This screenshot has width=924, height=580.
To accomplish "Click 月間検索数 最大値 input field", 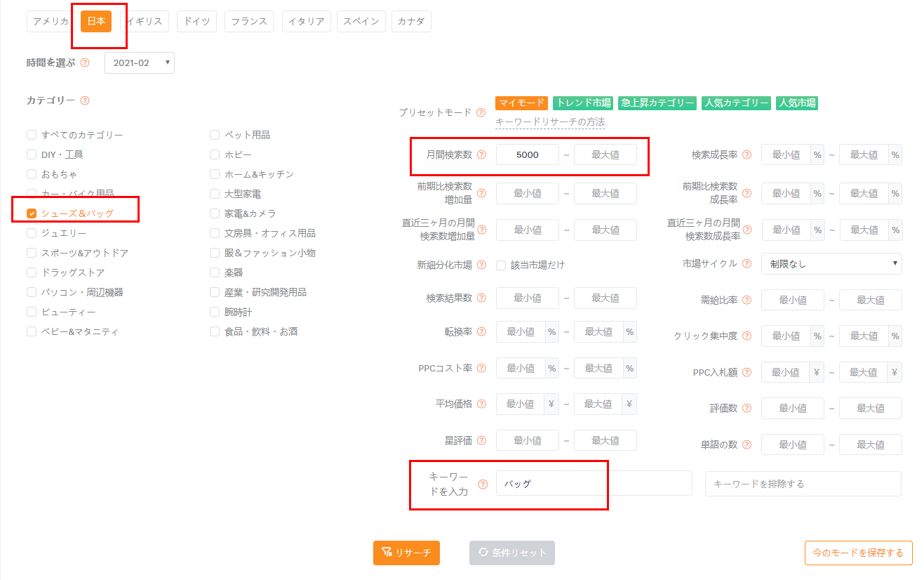I will [605, 154].
